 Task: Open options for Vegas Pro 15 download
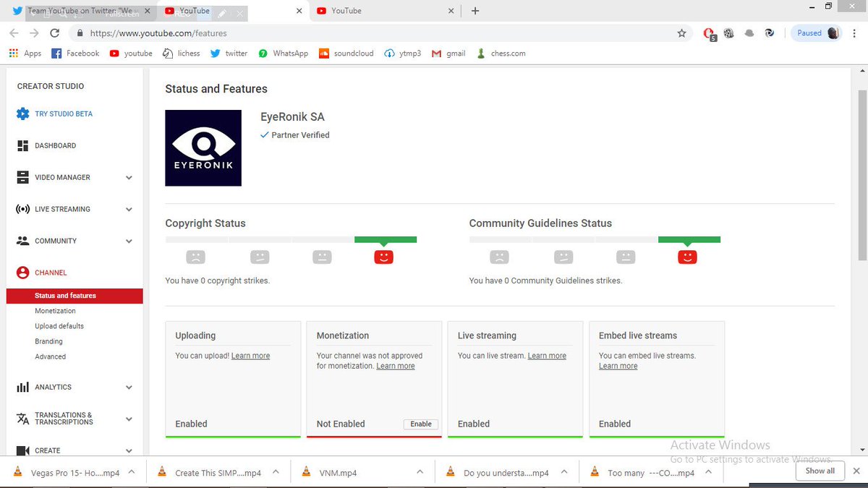(132, 472)
